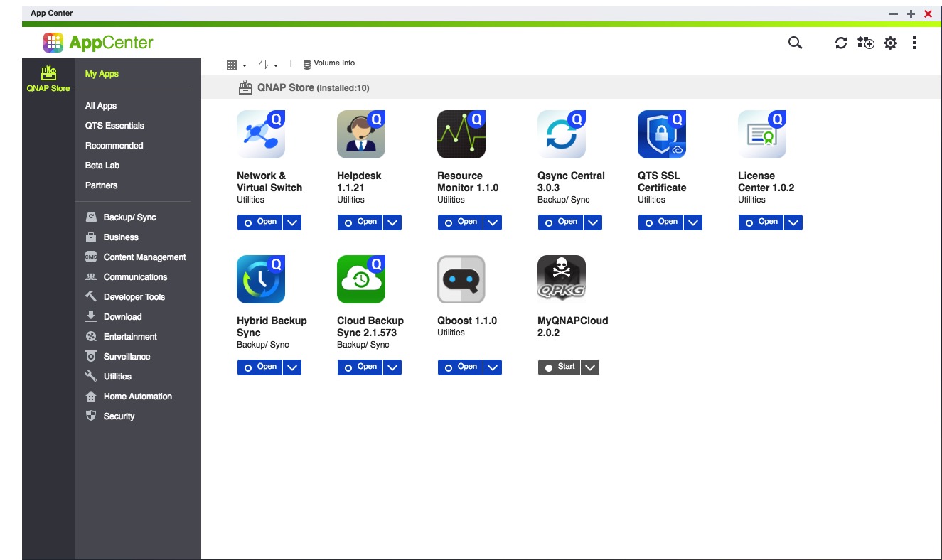Expand Helpdesk options arrow

click(x=392, y=222)
